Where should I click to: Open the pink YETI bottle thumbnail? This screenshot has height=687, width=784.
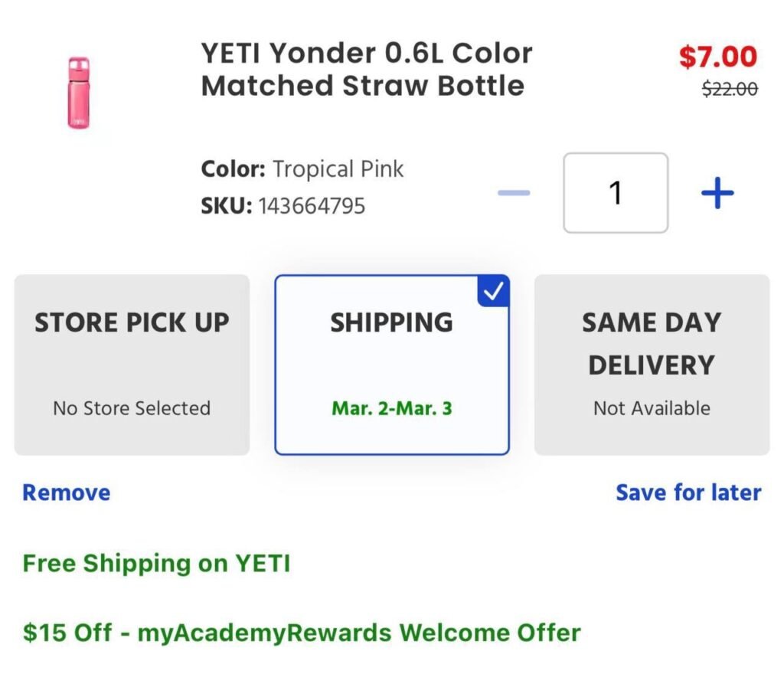[x=78, y=92]
